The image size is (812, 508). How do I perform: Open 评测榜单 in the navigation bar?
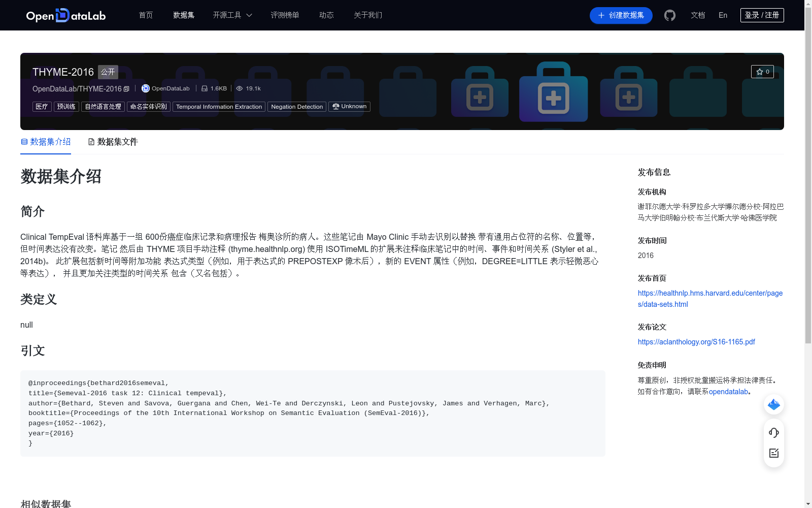pyautogui.click(x=285, y=15)
